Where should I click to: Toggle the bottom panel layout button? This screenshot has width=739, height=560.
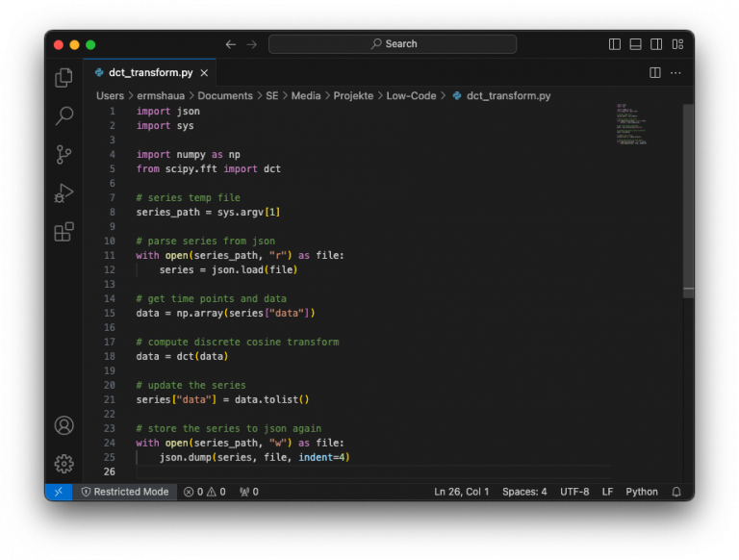tap(636, 44)
